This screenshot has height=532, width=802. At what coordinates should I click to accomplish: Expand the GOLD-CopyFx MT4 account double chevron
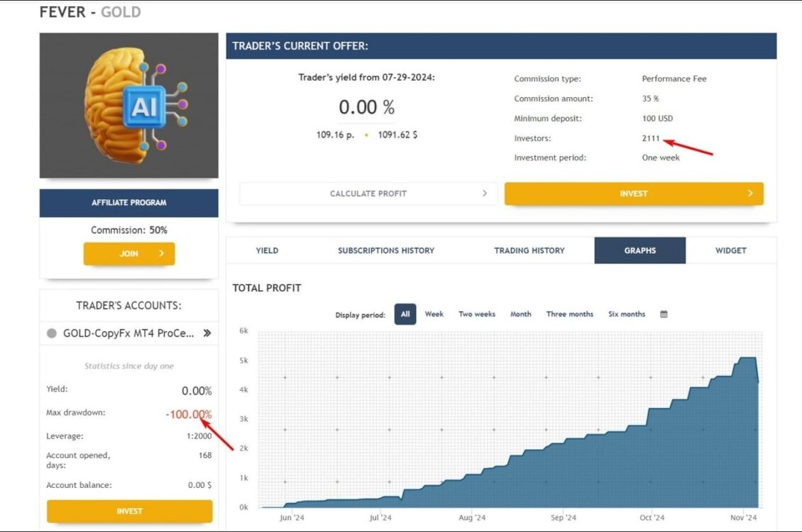coord(207,333)
